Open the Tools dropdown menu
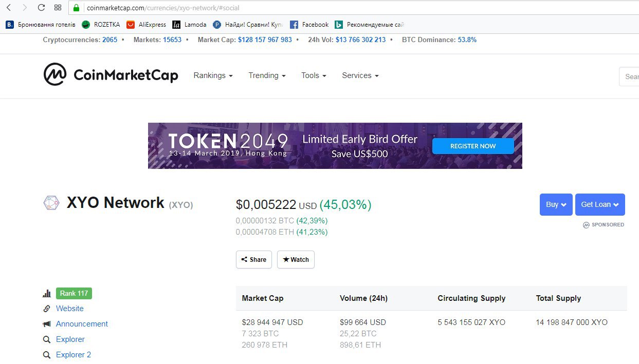This screenshot has height=364, width=639. click(x=314, y=75)
